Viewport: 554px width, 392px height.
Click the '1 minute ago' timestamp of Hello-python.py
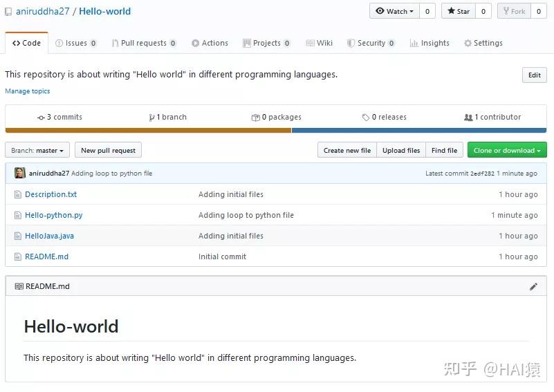coord(514,215)
